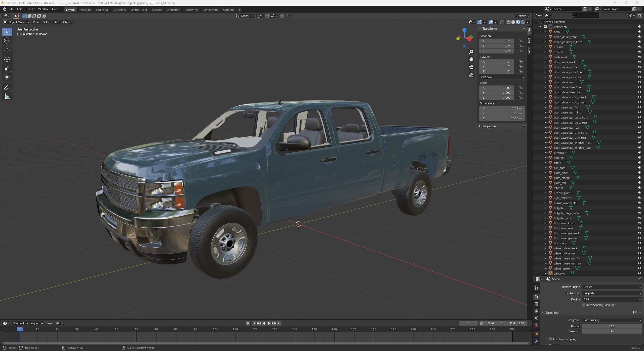
Task: Enable Open Shading Language checkbox
Action: click(x=584, y=305)
